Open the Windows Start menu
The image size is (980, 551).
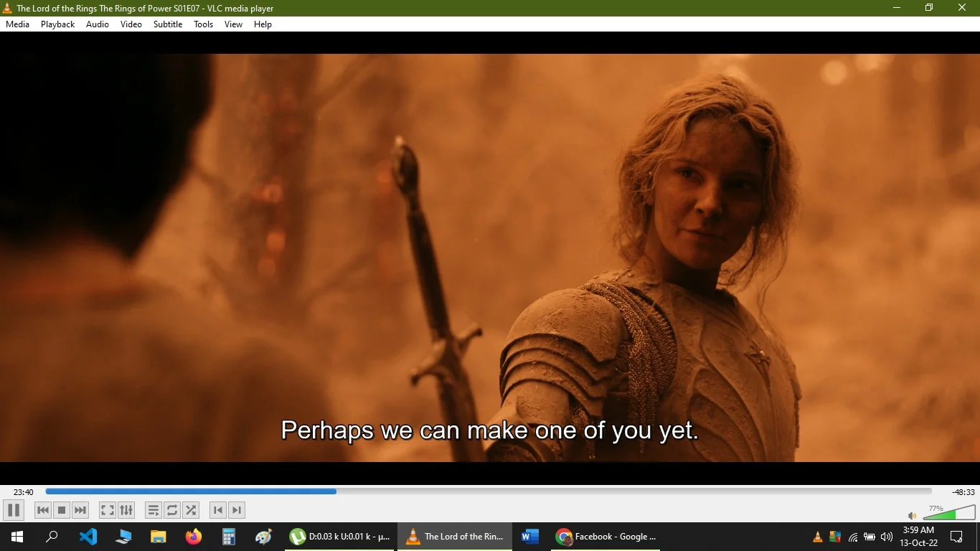17,537
